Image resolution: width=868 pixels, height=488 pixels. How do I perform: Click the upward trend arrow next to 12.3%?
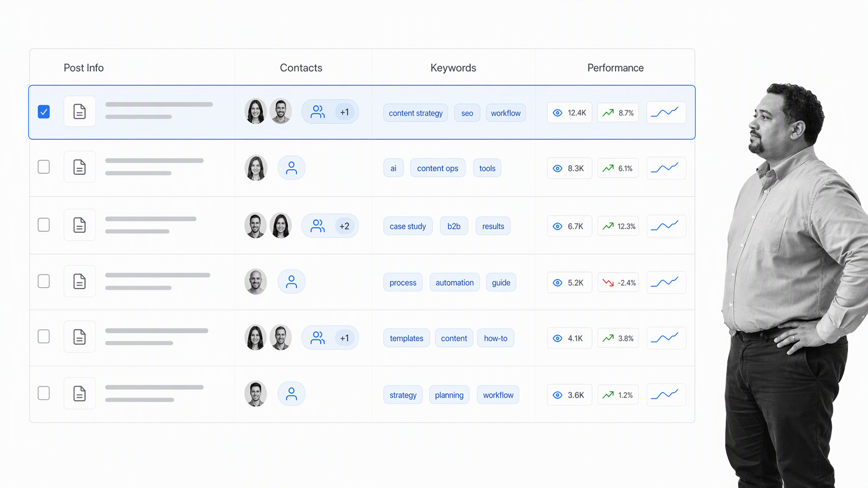point(608,226)
